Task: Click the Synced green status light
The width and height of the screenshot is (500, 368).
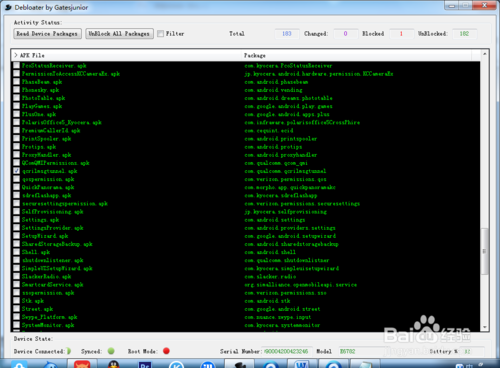Action: point(111,351)
